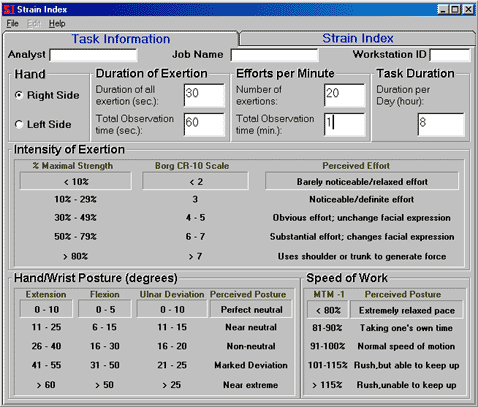Click the SI application icon in title bar
Viewport: 478px width, 407px height.
pos(9,9)
